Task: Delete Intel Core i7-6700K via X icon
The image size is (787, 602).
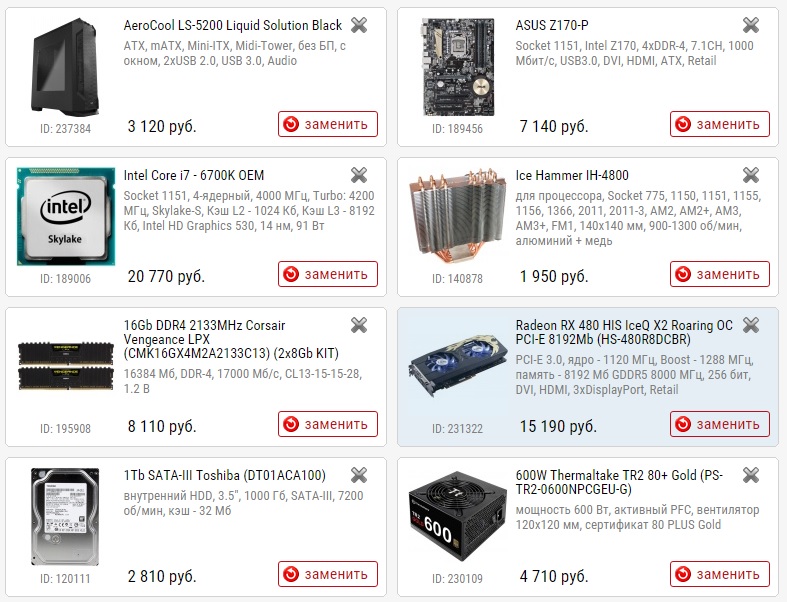Action: click(359, 175)
